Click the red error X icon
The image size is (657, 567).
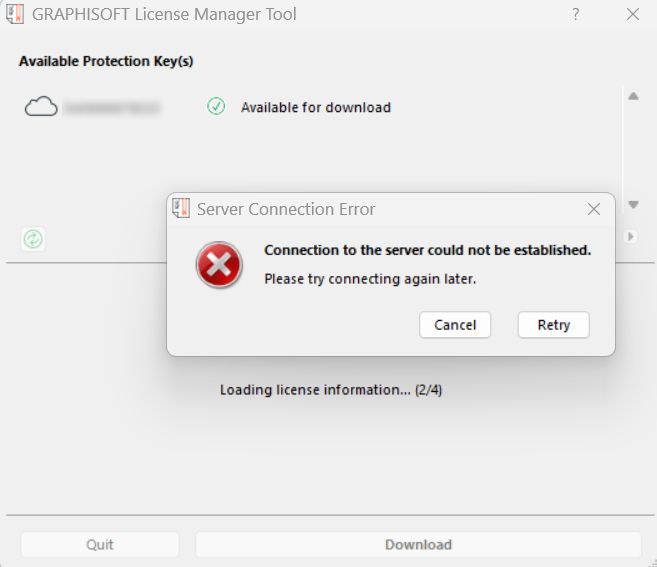coord(219,265)
